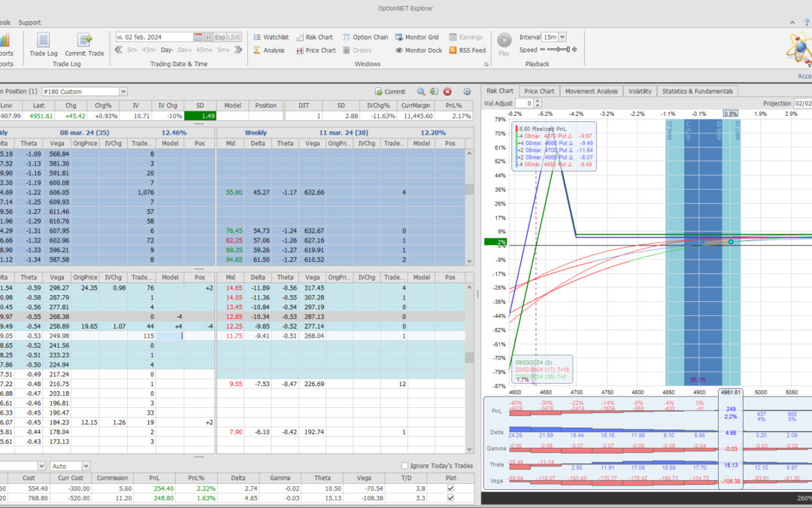Open the Auto dropdown at bottom
812x508 pixels.
tap(85, 467)
